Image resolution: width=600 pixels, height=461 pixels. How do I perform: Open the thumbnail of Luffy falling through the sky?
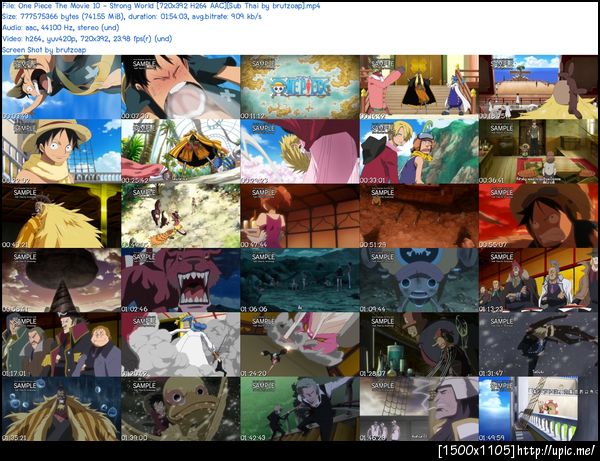62,87
